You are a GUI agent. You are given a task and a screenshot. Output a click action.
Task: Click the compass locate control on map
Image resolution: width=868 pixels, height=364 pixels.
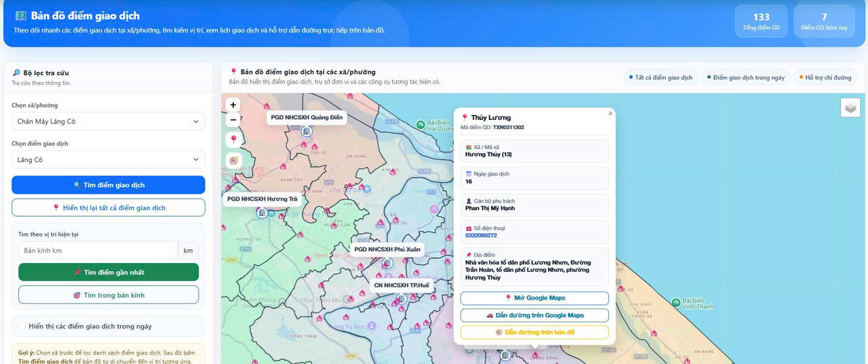tap(233, 161)
